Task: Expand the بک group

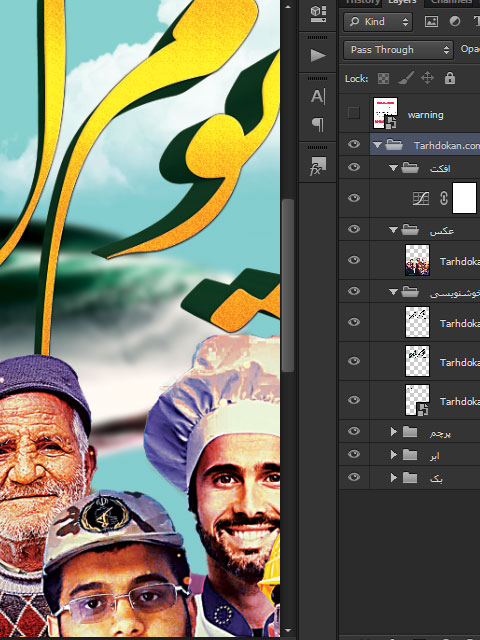Action: point(393,477)
